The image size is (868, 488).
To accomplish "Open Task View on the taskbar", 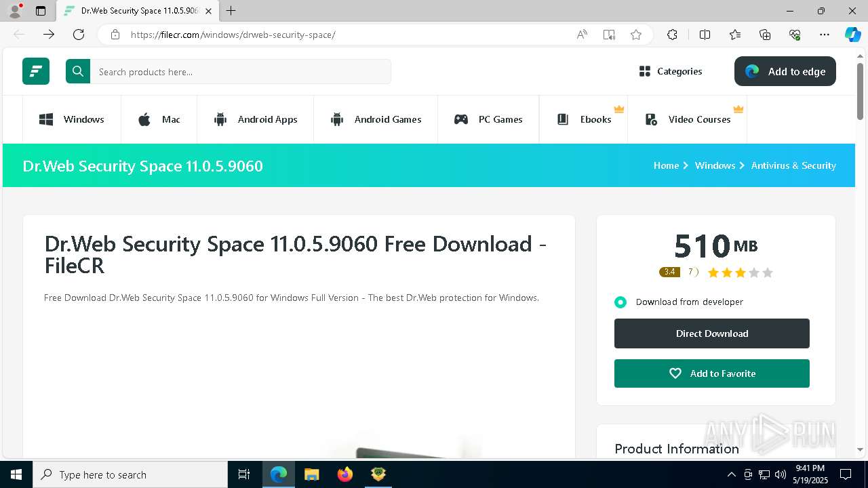I will tap(244, 474).
